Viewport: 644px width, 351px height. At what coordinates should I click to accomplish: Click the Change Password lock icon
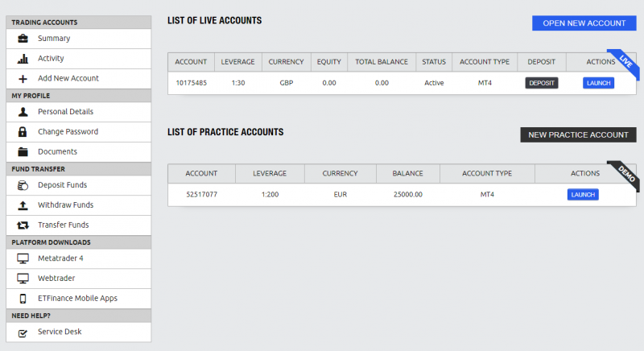click(23, 132)
